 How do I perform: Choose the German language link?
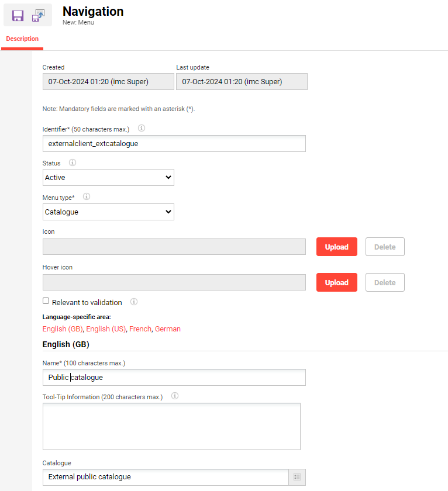click(x=168, y=329)
